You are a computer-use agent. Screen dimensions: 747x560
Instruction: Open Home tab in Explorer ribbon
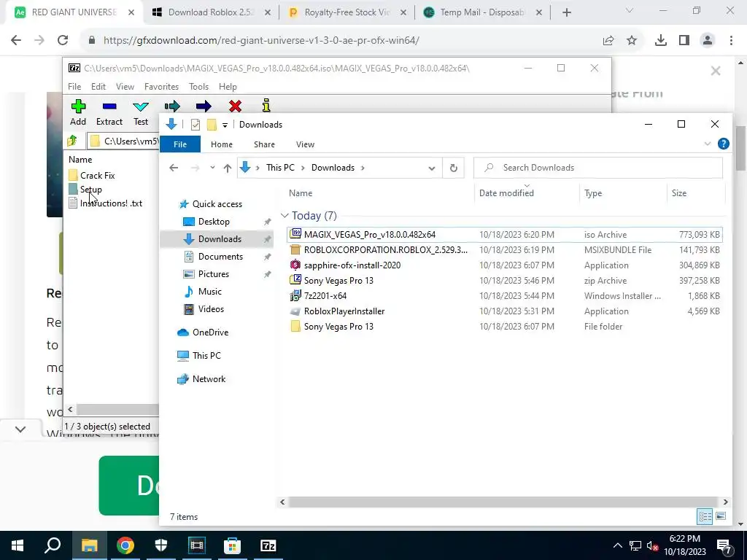pos(222,144)
